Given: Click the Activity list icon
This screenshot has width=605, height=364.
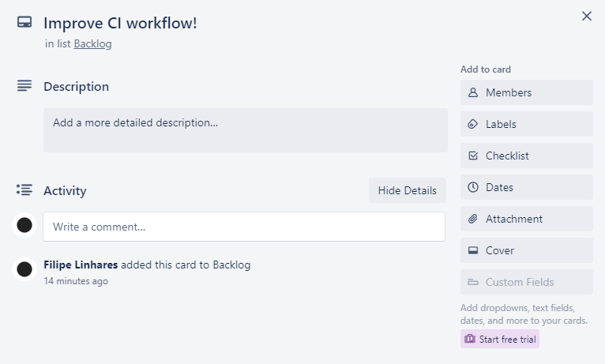Looking at the screenshot, I should click(x=24, y=190).
